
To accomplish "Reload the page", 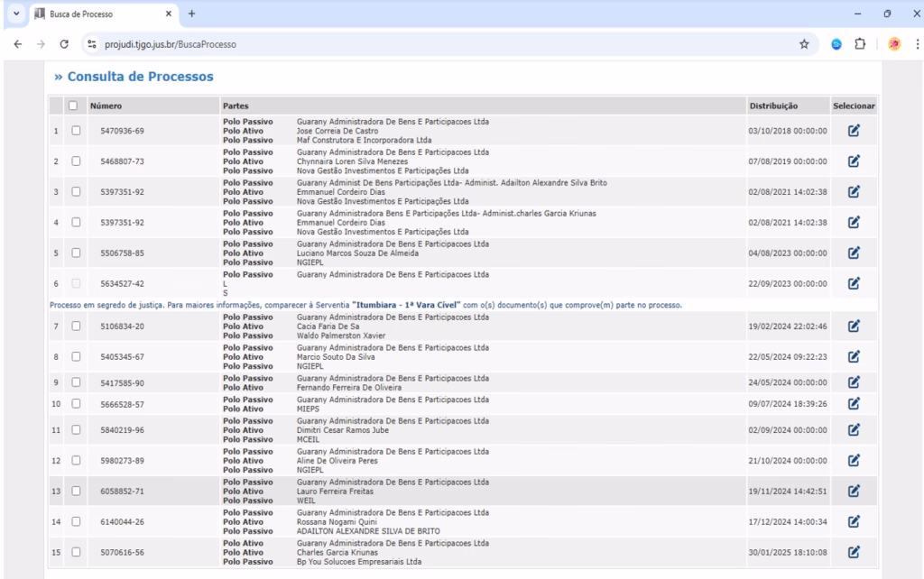I will 65,42.
